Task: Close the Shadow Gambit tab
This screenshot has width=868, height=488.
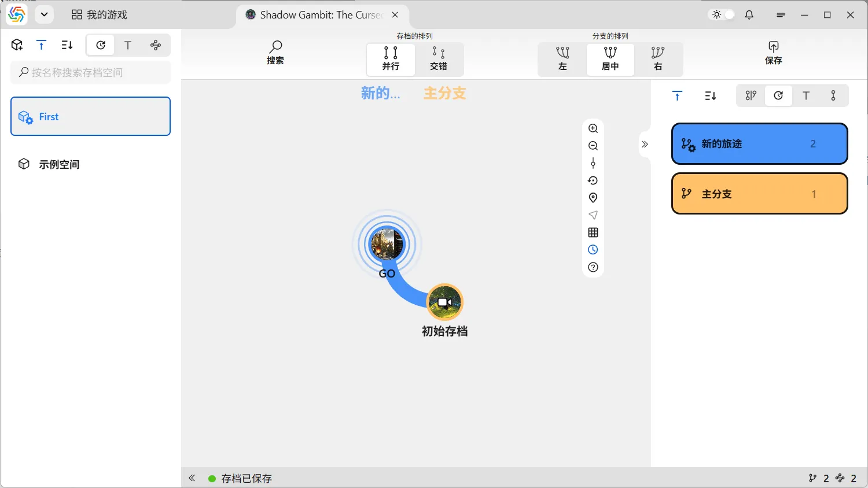Action: (395, 15)
